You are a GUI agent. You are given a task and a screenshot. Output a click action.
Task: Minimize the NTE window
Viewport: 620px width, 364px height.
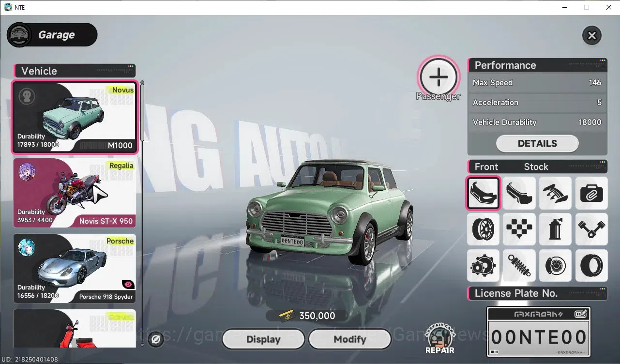pos(564,7)
